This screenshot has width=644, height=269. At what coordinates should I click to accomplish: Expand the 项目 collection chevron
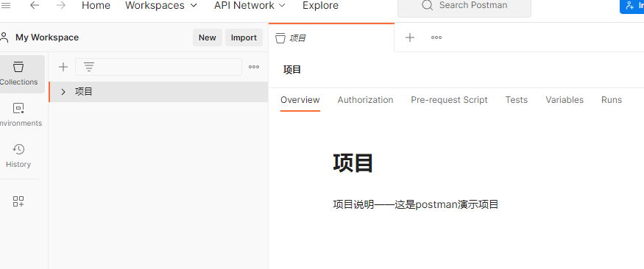pos(63,92)
